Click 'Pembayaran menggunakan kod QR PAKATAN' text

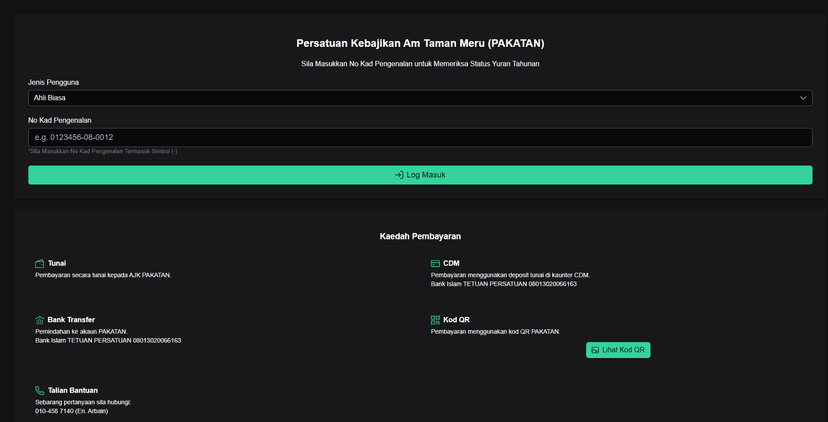(x=495, y=331)
